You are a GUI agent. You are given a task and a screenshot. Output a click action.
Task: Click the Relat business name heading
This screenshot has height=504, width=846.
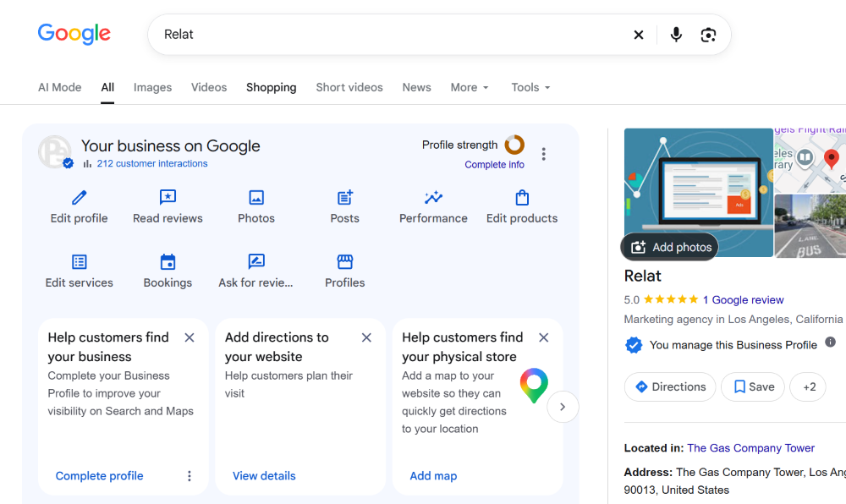click(x=643, y=276)
